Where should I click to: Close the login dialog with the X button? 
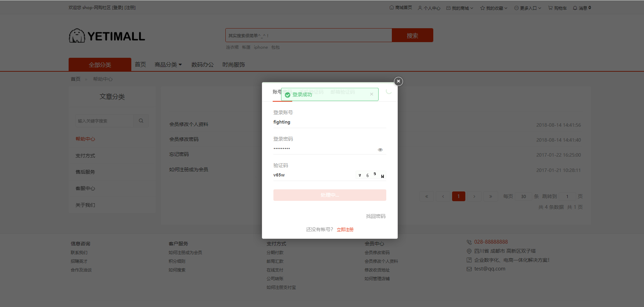398,81
